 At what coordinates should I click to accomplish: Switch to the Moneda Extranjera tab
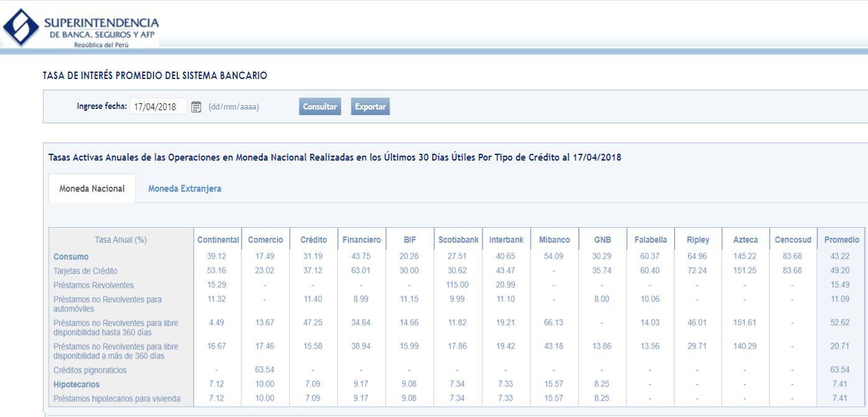tap(185, 189)
